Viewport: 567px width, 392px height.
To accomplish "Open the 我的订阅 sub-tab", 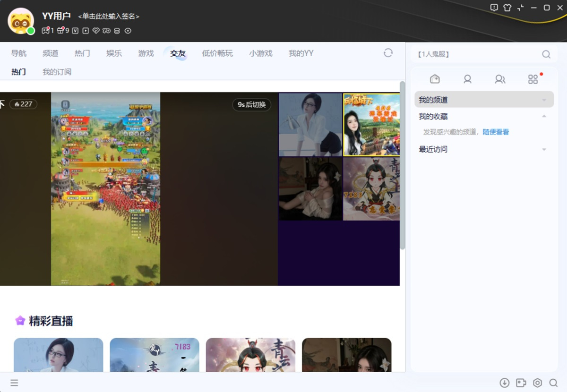I will [57, 72].
